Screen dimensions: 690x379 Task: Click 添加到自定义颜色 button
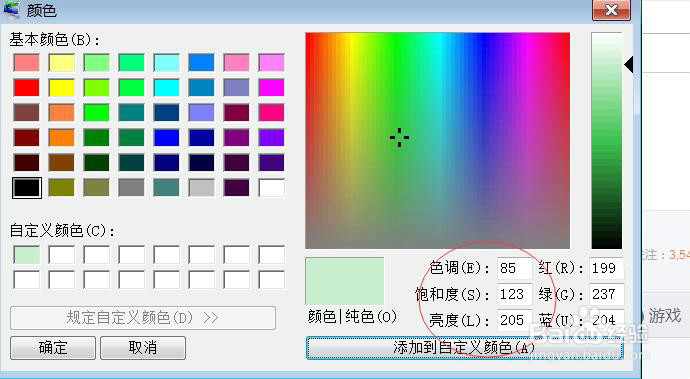(464, 348)
